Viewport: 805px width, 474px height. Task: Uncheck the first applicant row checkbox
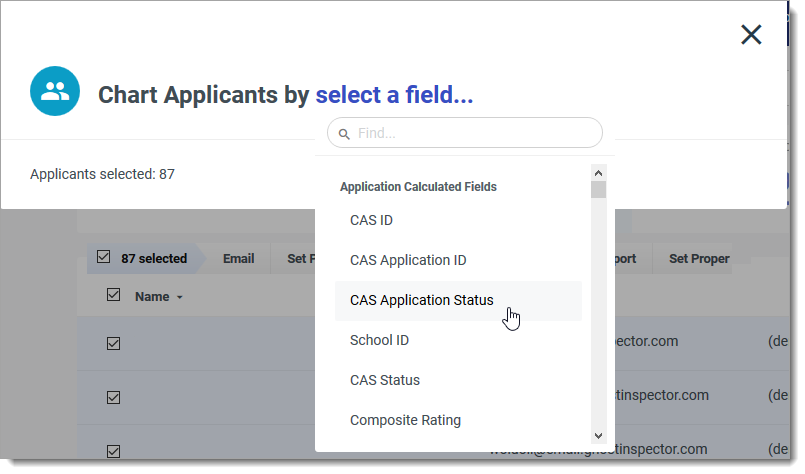coord(113,343)
